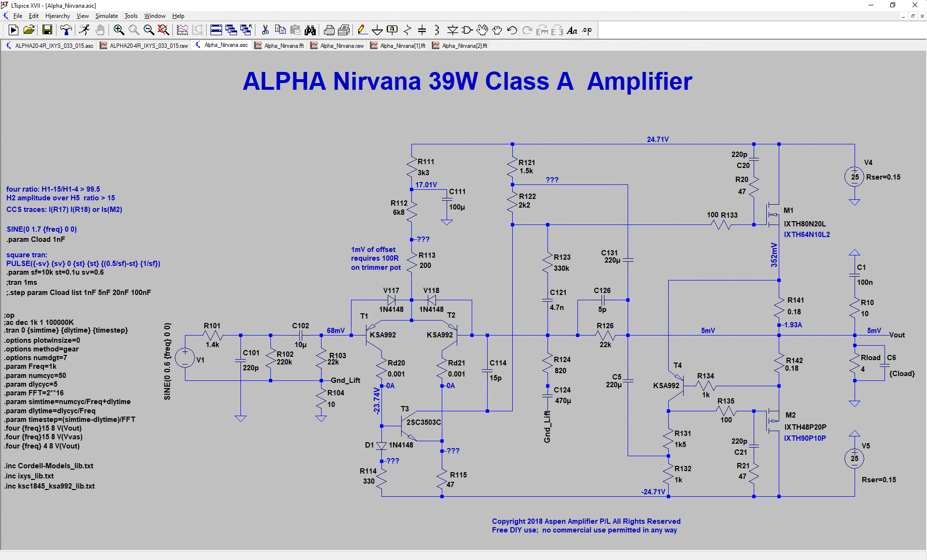Click the Zoom Out magnifier icon
This screenshot has width=927, height=560.
point(149,30)
